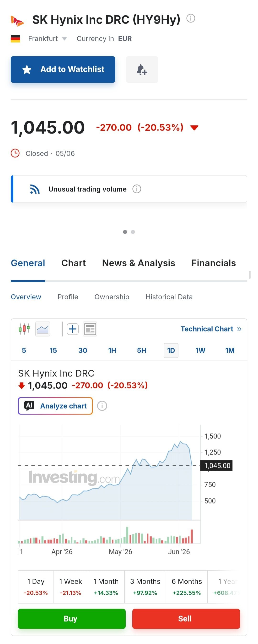Image resolution: width=258 pixels, height=644 pixels.
Task: Select 6 Months performance period
Action: tap(187, 587)
